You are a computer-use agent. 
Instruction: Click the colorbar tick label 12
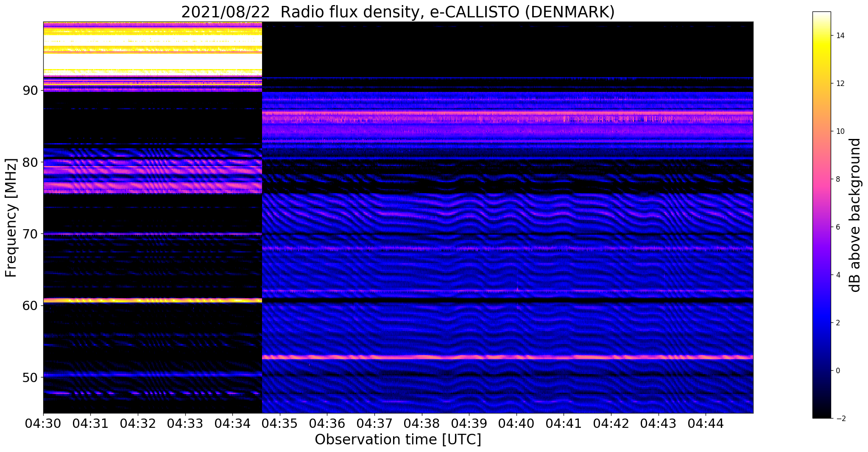coord(840,83)
